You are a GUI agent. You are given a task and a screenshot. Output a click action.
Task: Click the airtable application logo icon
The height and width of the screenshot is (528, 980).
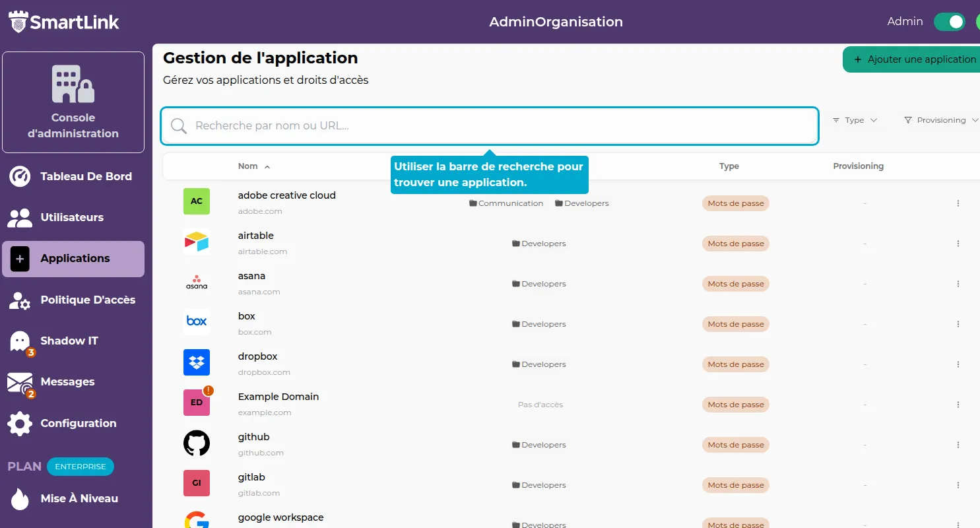coord(196,242)
